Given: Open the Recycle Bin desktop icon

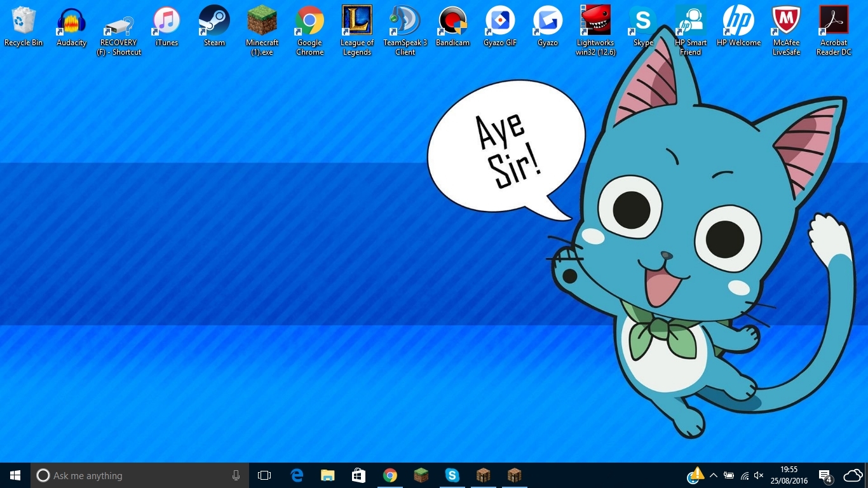Looking at the screenshot, I should [x=24, y=27].
